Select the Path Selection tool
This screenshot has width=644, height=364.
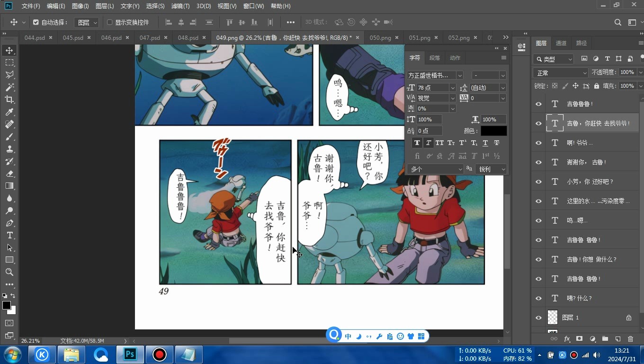click(x=9, y=247)
